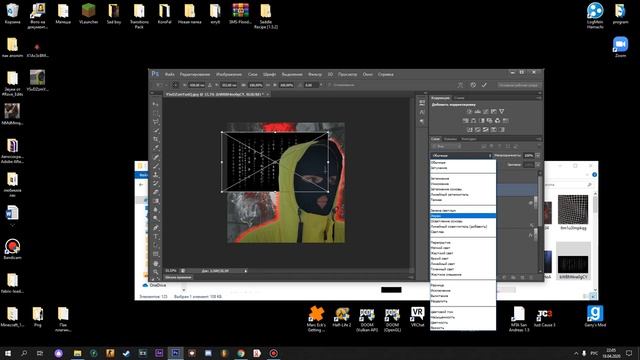Select the Eraser tool
Screen dimensions: 640x360
click(156, 192)
